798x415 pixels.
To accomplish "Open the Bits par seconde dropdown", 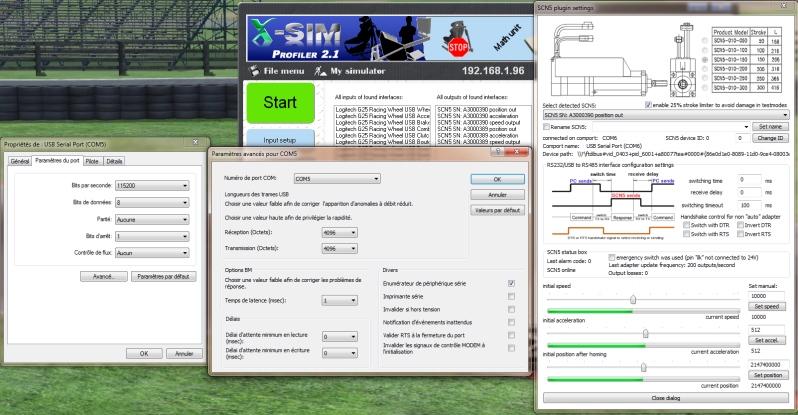I will pyautogui.click(x=152, y=186).
